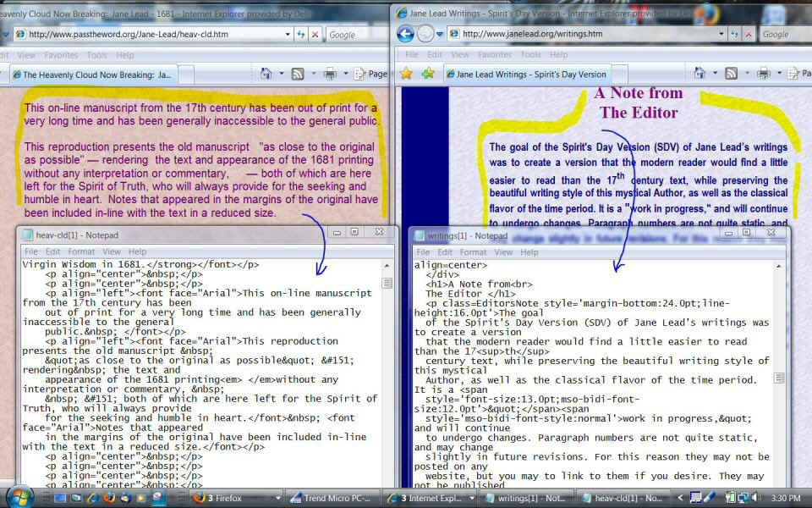Open Tools menu in Heavenly Cloud browser
The height and width of the screenshot is (508, 812).
click(96, 55)
